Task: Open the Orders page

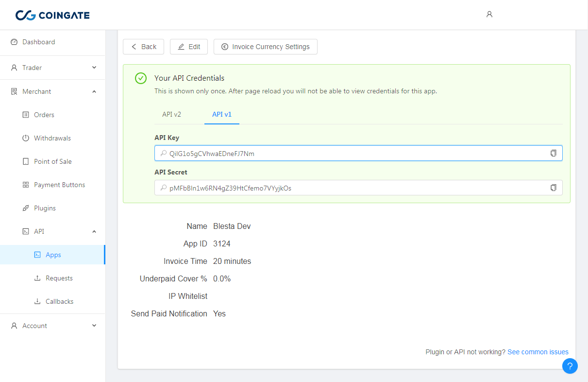Action: [x=44, y=115]
